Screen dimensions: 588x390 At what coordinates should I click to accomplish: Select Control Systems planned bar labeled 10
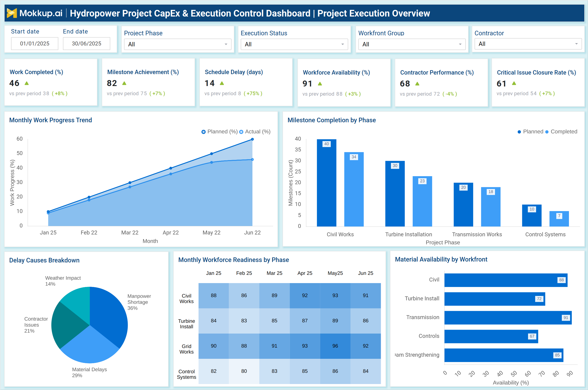click(x=532, y=215)
